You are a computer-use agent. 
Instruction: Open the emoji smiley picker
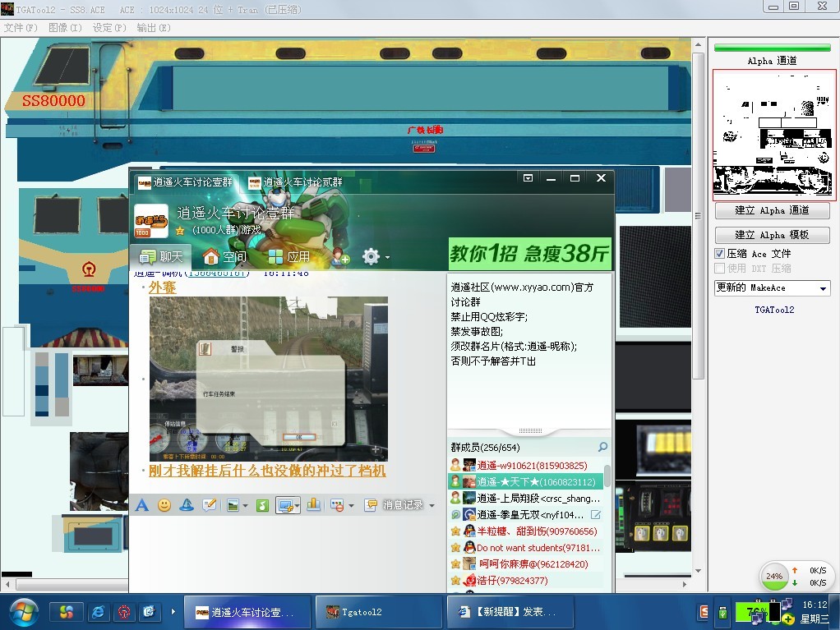(164, 505)
